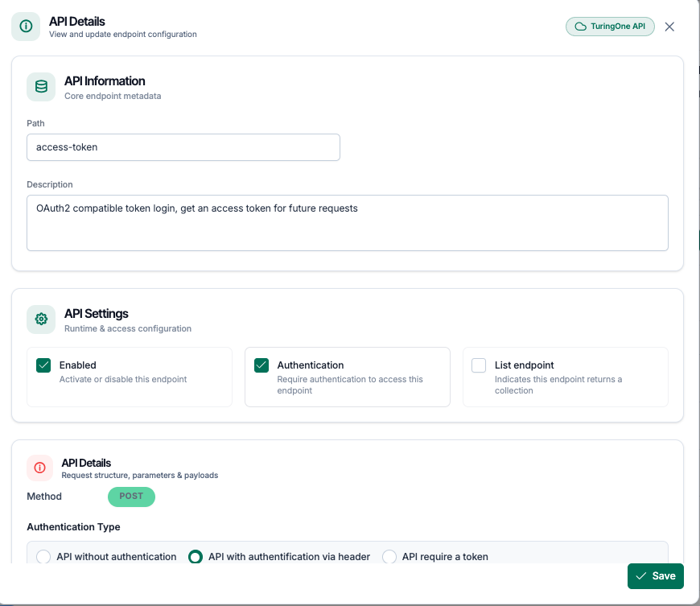Click the red alert icon beside API Details
The width and height of the screenshot is (700, 606).
39,468
